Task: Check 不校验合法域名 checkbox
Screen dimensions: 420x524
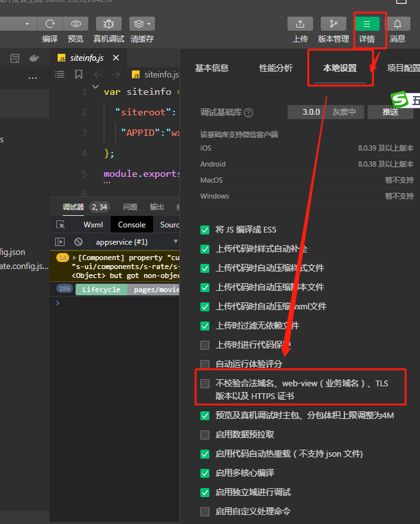Action: (x=205, y=384)
